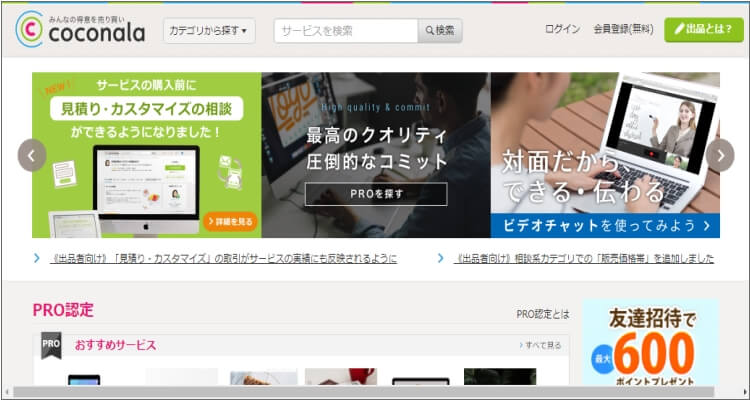
Task: Click the coconala logo
Action: (80, 29)
